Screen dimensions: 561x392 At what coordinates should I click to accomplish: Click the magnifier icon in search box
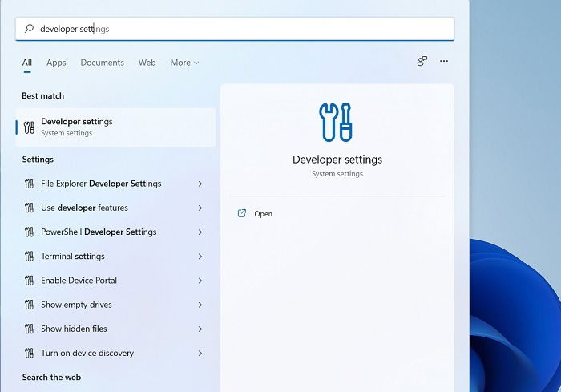[x=29, y=29]
